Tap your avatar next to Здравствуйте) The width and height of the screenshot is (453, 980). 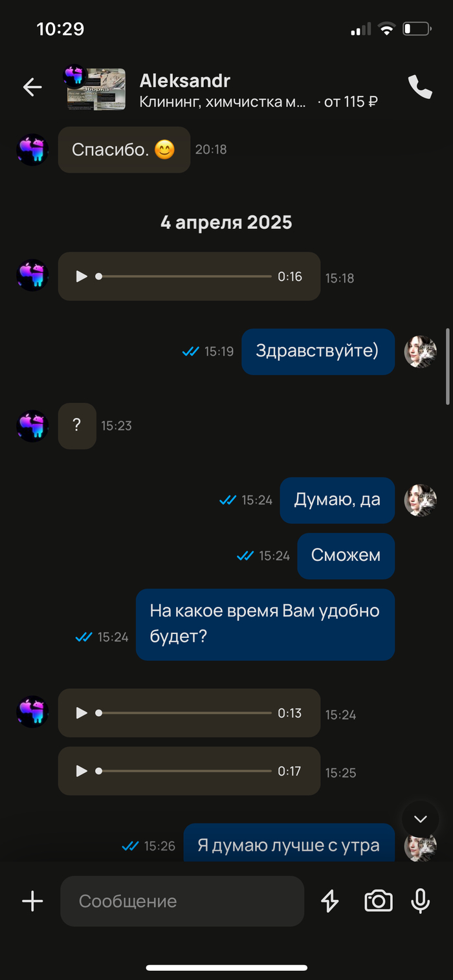pyautogui.click(x=421, y=352)
